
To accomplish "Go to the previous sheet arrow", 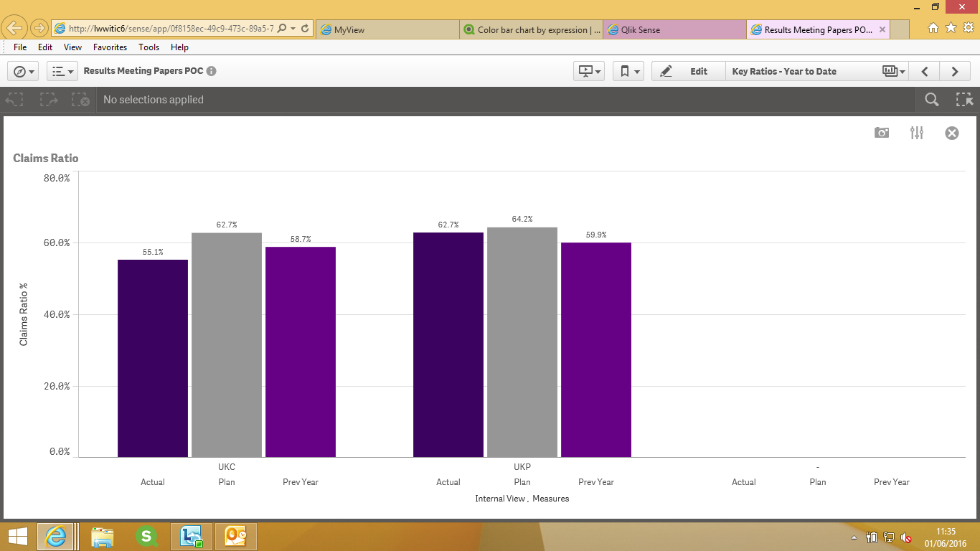I will point(925,71).
